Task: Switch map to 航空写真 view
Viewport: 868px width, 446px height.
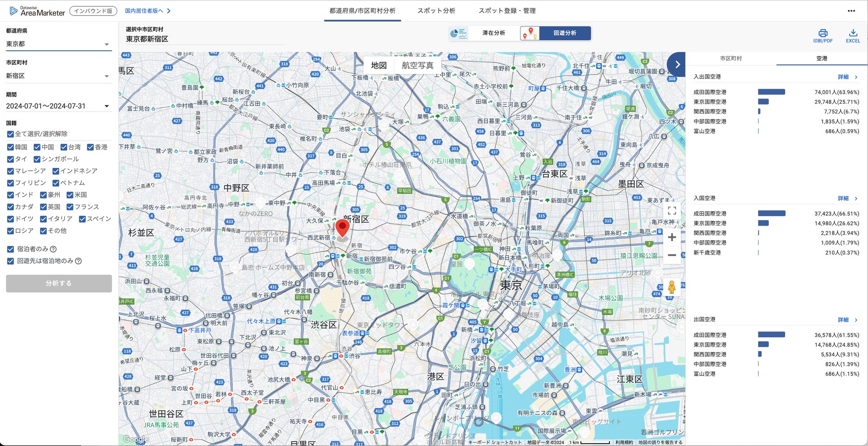Action: click(417, 65)
